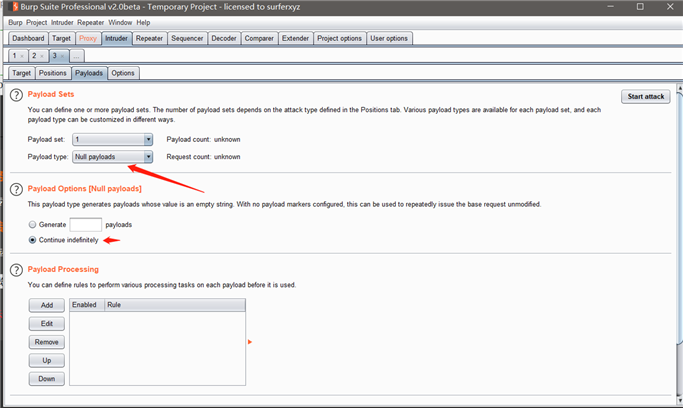Image resolution: width=683 pixels, height=408 pixels.
Task: Open the Payload set dropdown
Action: point(112,139)
